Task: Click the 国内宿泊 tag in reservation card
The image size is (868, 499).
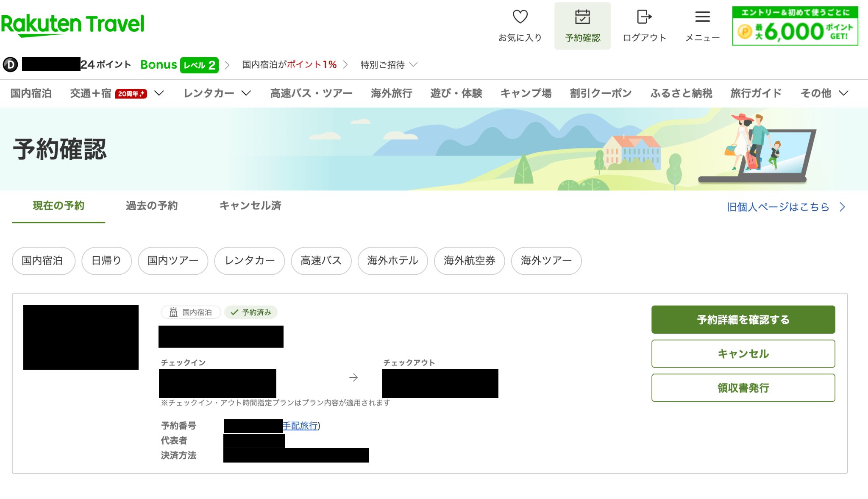Action: coord(191,312)
